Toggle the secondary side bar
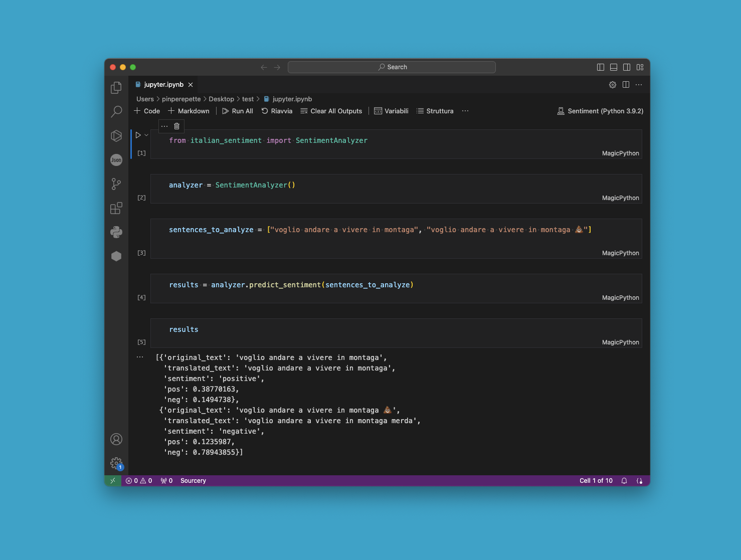This screenshot has height=560, width=741. pyautogui.click(x=627, y=67)
